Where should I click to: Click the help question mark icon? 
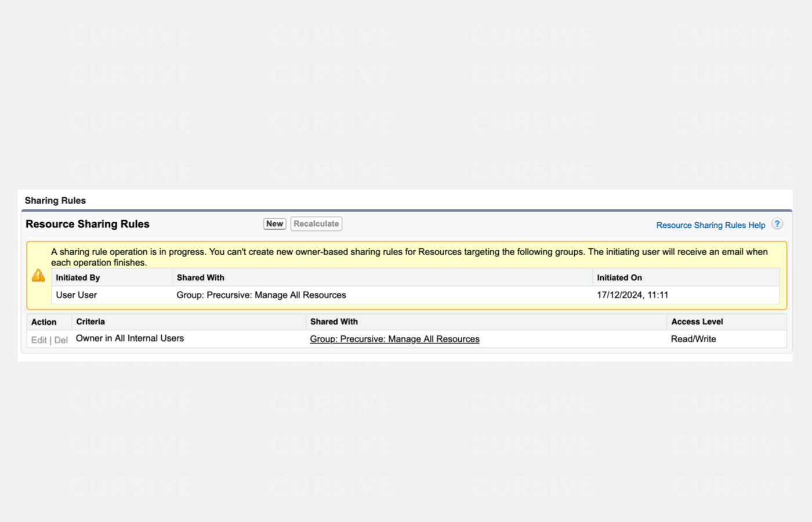(x=777, y=224)
